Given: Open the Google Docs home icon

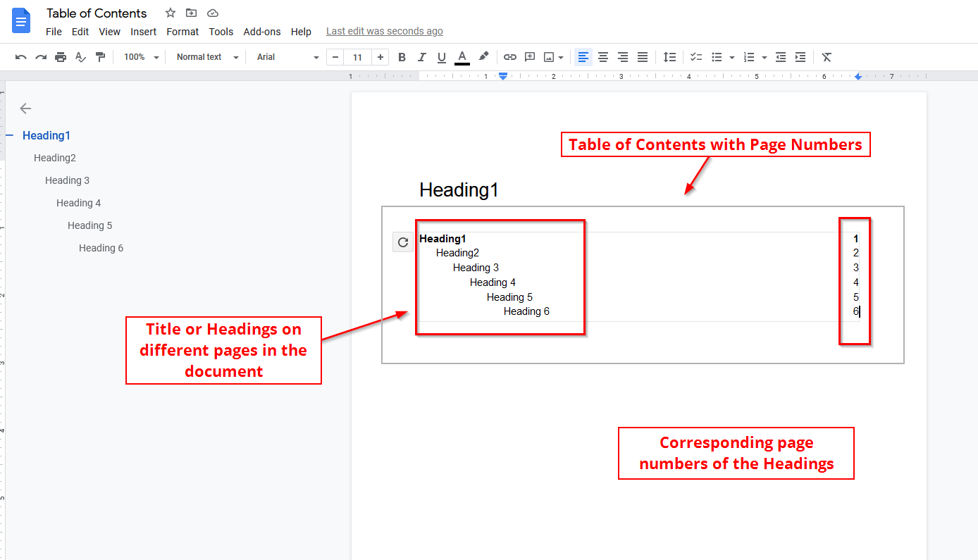Looking at the screenshot, I should pos(21,20).
